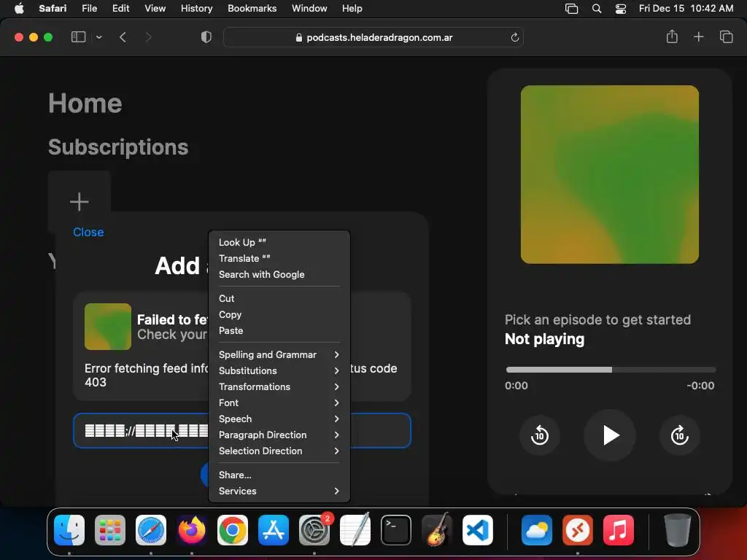Screen dimensions: 747x560
Task: Go back with Safari's back arrow
Action: pyautogui.click(x=123, y=37)
